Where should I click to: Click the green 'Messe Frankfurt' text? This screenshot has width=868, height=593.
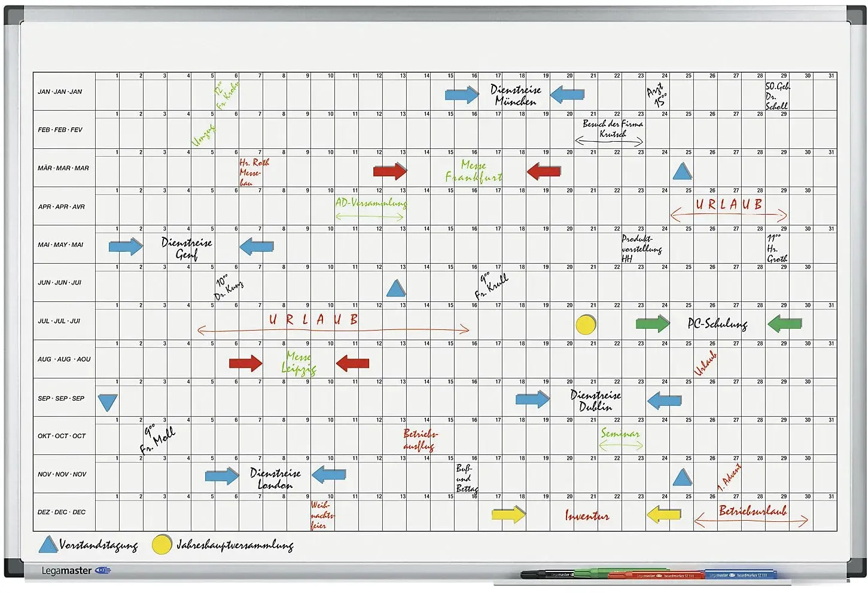[x=473, y=171]
